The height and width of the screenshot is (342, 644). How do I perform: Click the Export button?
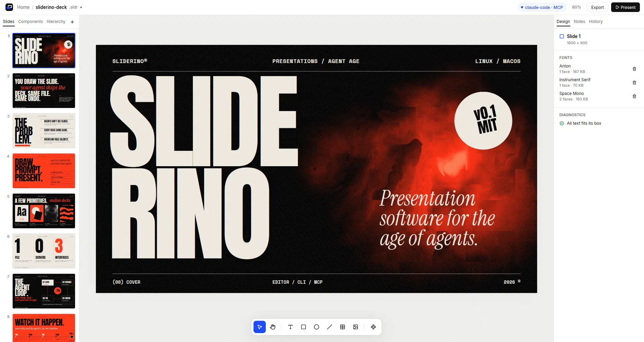[x=597, y=7]
